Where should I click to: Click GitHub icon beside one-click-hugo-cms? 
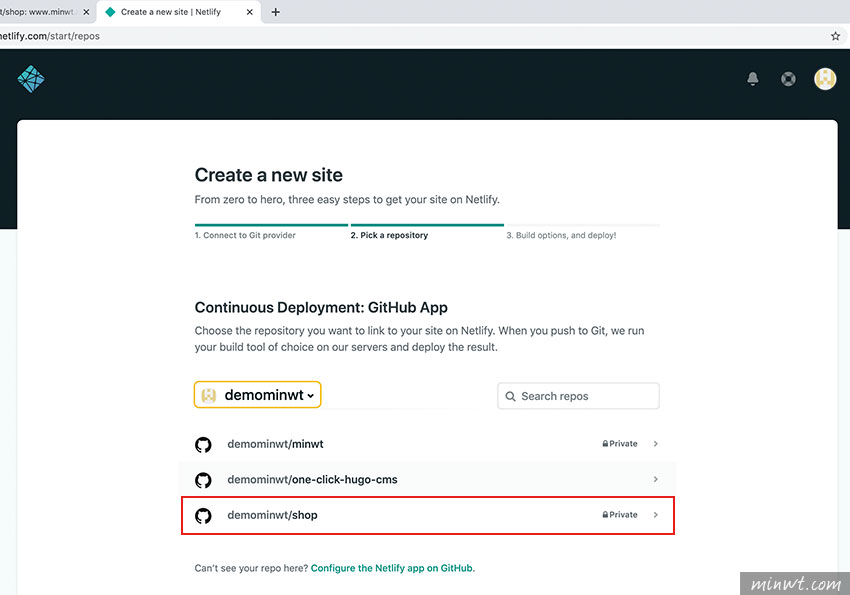click(203, 480)
